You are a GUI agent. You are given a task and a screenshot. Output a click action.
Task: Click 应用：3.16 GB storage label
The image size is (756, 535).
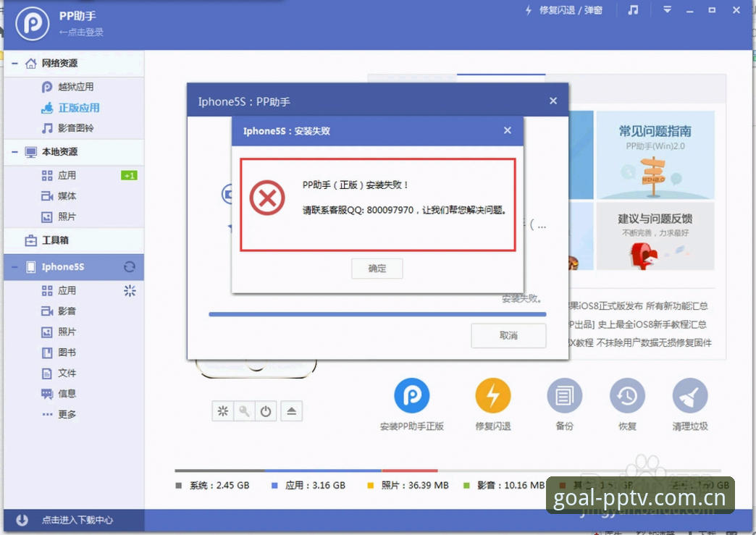tap(308, 485)
